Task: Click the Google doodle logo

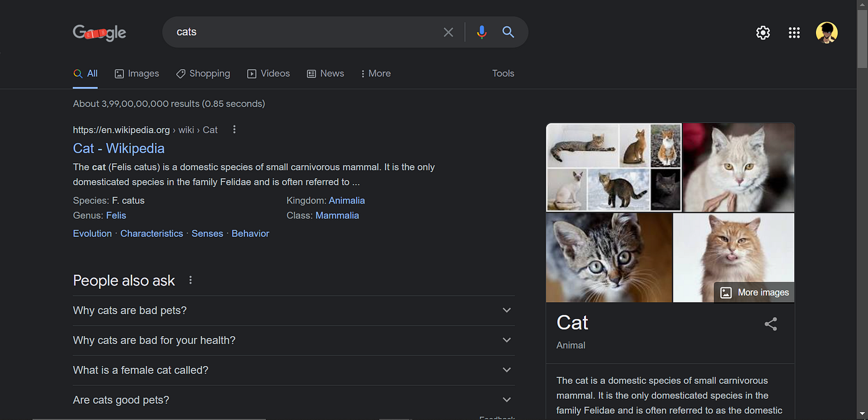Action: [99, 32]
